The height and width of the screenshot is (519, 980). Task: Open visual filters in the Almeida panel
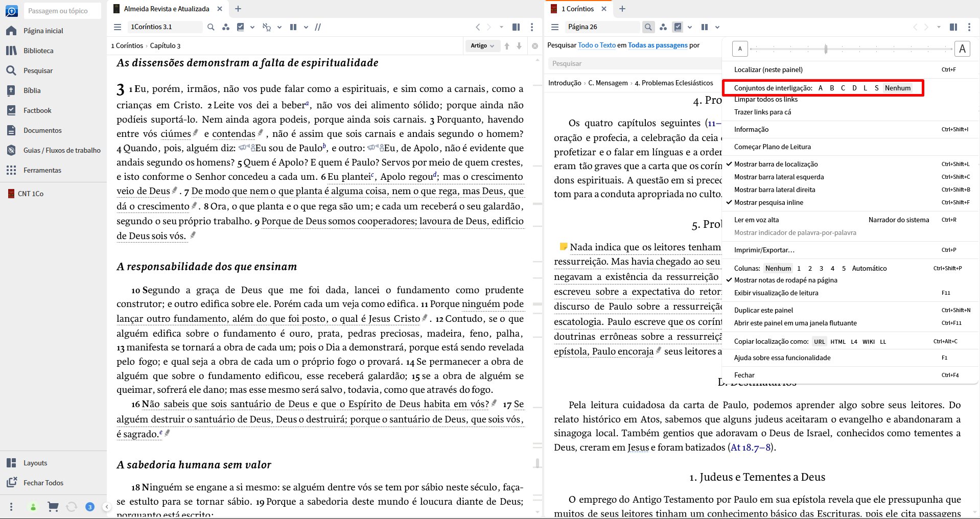[225, 27]
